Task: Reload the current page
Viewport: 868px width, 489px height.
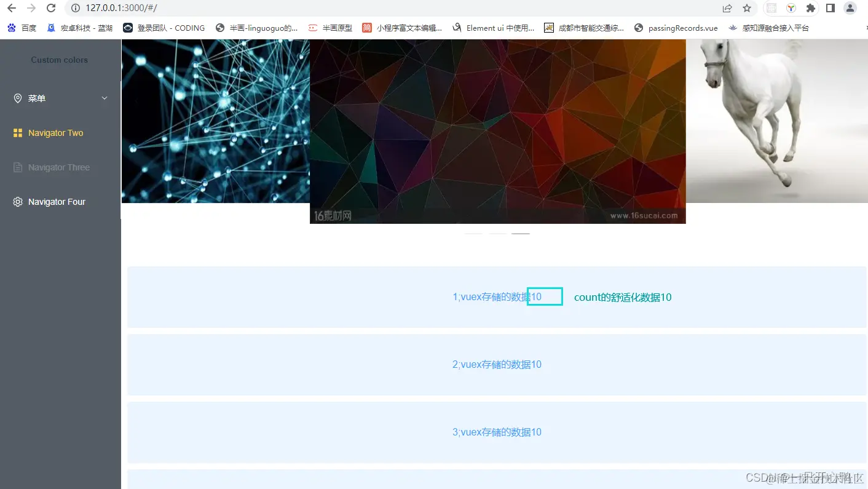Action: 51,8
